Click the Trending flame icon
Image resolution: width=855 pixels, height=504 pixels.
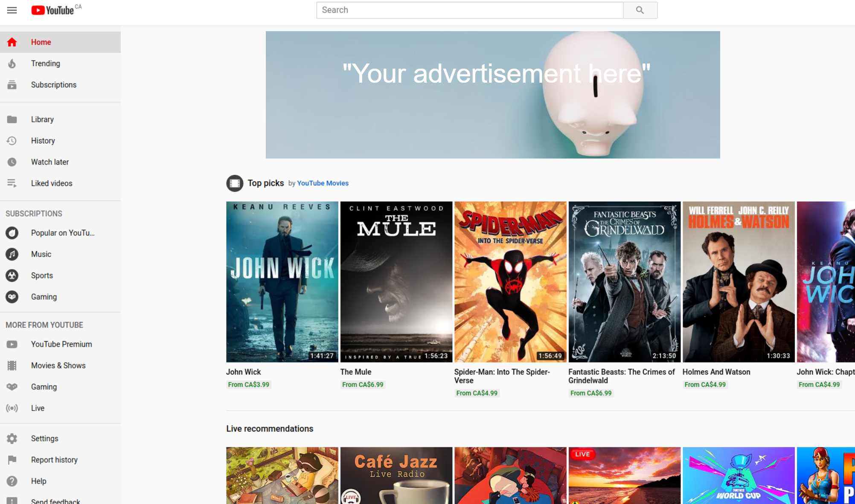click(x=12, y=64)
